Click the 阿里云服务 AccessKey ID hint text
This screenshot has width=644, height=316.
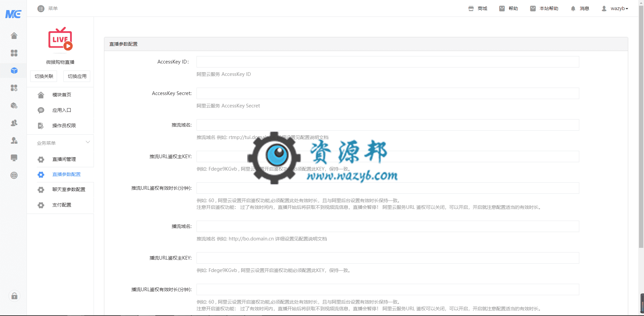pos(224,74)
